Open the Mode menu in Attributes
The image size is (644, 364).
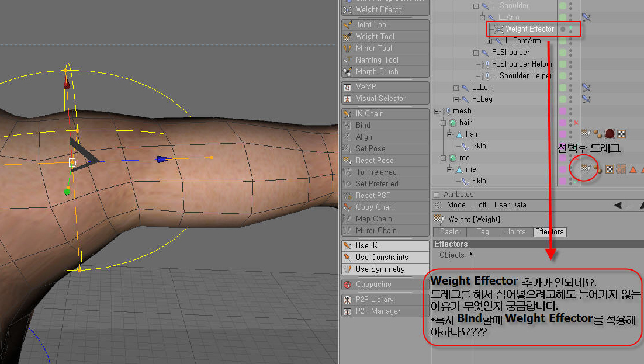click(456, 205)
